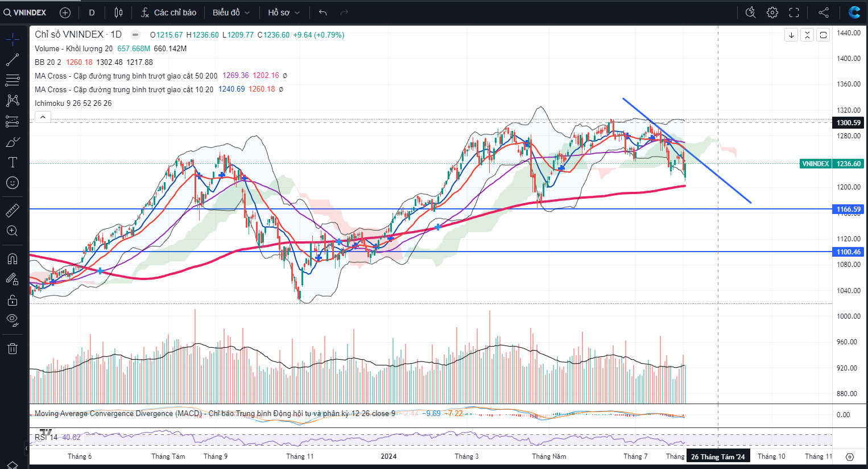Toggle lock all drawing tools
The width and height of the screenshot is (868, 469).
tap(13, 300)
